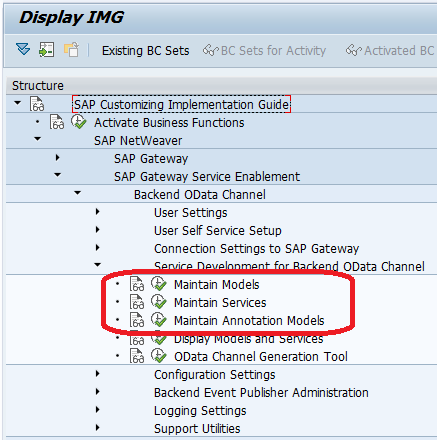Click Activated BC Sets button

click(x=391, y=51)
